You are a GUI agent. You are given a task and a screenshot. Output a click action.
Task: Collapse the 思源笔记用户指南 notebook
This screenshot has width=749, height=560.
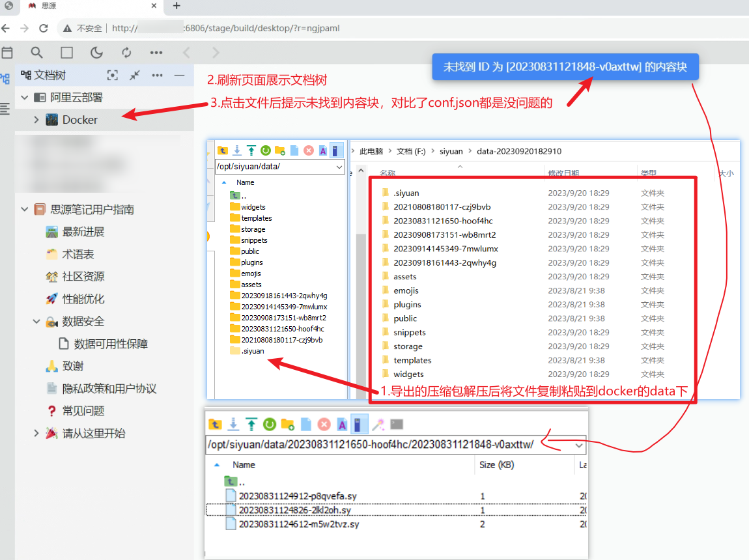click(x=25, y=209)
